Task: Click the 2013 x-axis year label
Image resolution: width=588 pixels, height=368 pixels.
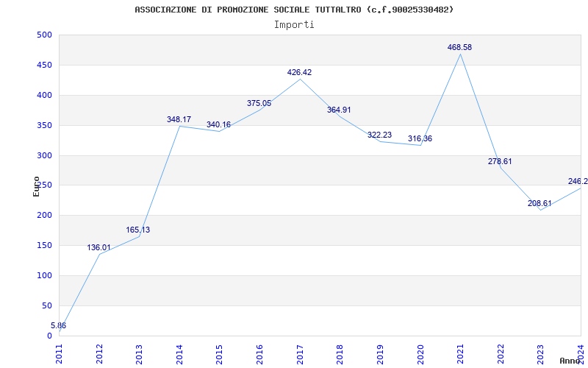Action: 140,355
